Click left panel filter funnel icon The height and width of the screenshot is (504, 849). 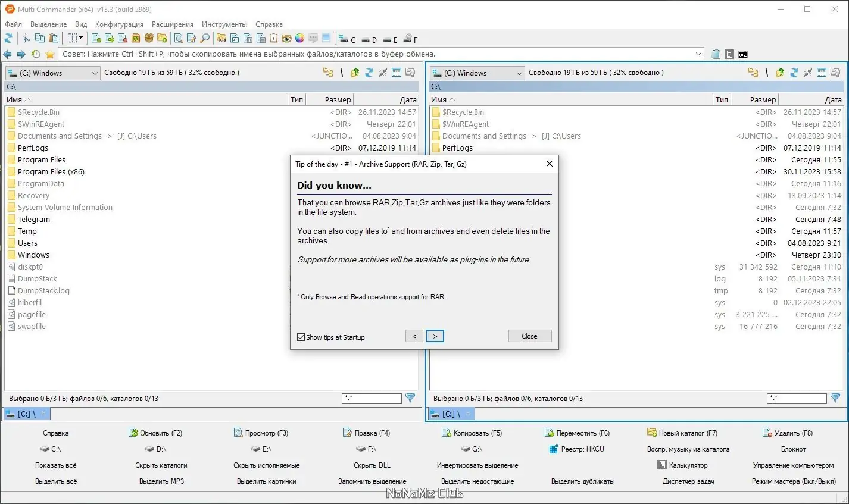tap(410, 398)
